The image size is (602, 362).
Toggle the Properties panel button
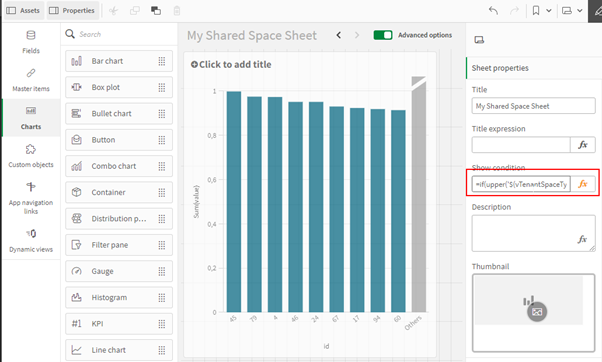pyautogui.click(x=72, y=11)
